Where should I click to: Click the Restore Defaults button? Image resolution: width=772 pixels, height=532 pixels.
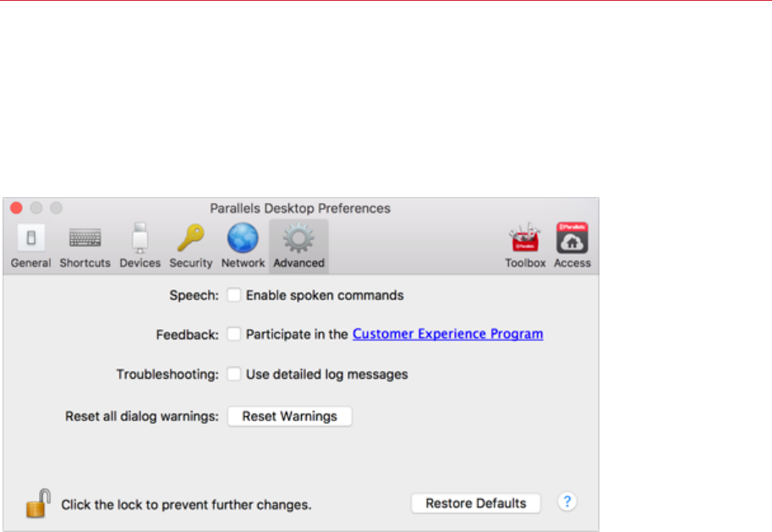coord(475,503)
